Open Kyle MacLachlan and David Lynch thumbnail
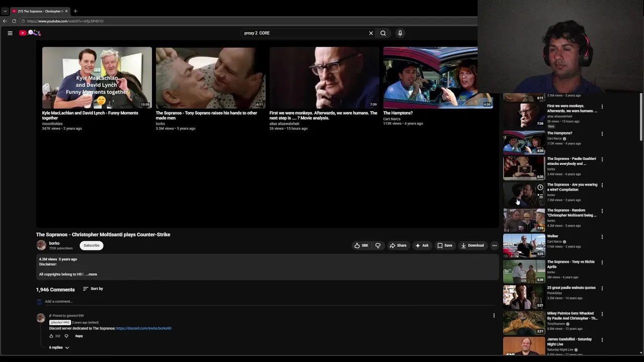The image size is (644, 362). tap(97, 77)
